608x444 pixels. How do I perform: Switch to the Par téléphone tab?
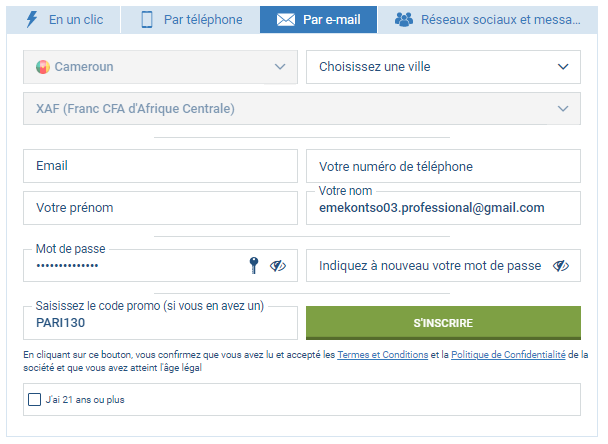click(x=190, y=19)
